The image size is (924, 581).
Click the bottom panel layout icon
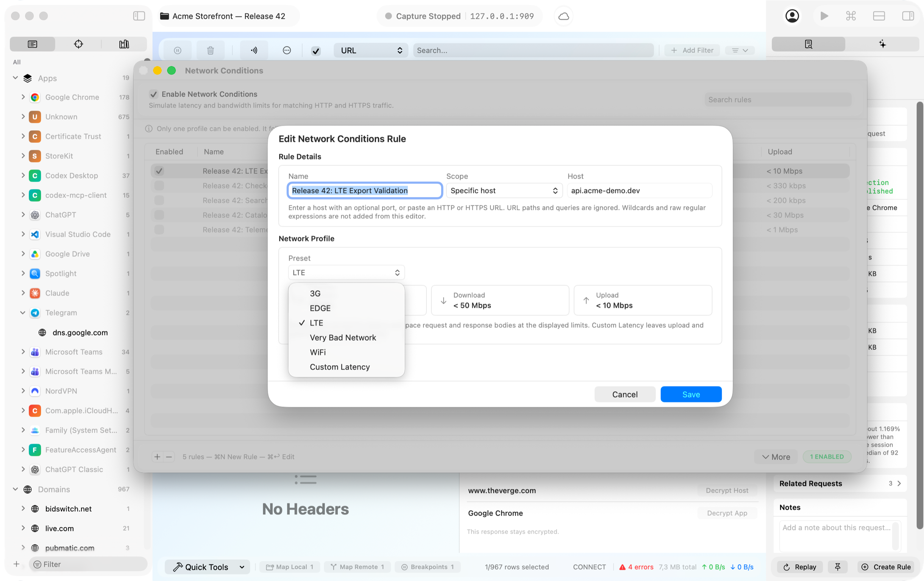879,16
